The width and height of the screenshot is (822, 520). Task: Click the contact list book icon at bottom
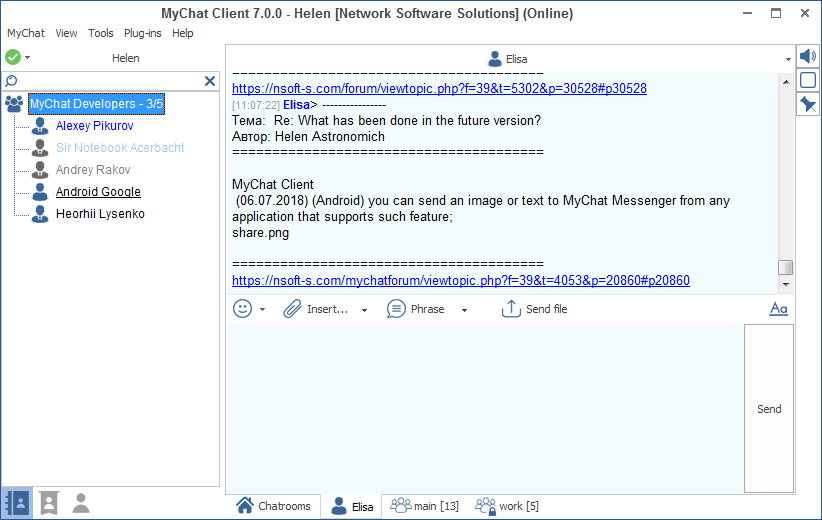click(17, 503)
